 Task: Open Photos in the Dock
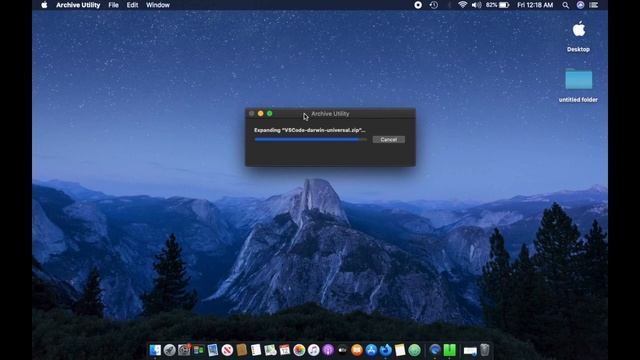pyautogui.click(x=299, y=350)
